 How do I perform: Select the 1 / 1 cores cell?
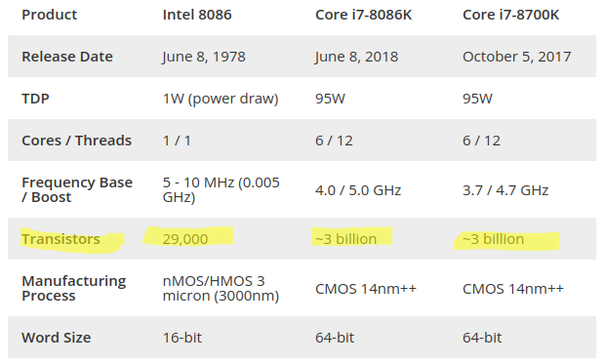pyautogui.click(x=177, y=141)
